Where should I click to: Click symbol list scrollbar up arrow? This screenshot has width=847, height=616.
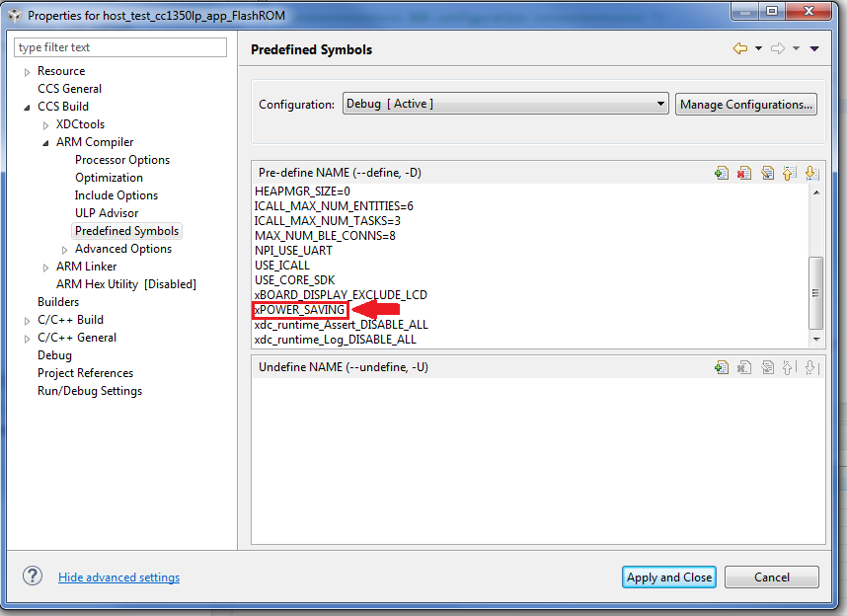[x=816, y=192]
